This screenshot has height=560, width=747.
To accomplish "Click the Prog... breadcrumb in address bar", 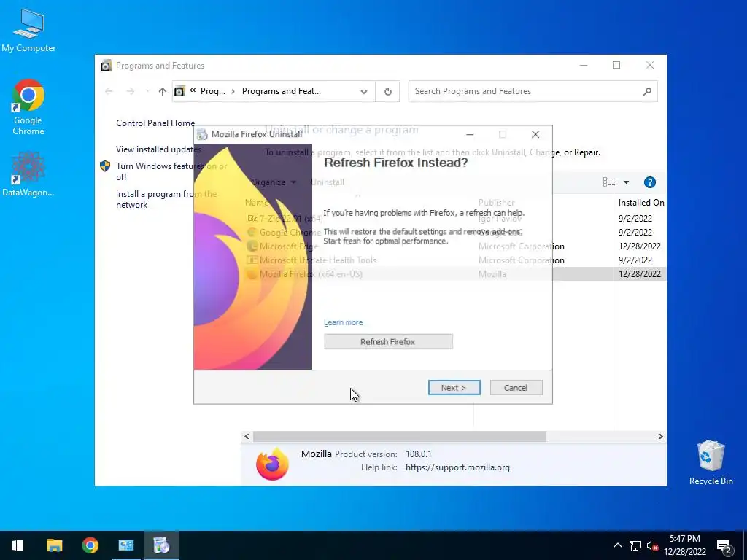I will click(212, 91).
